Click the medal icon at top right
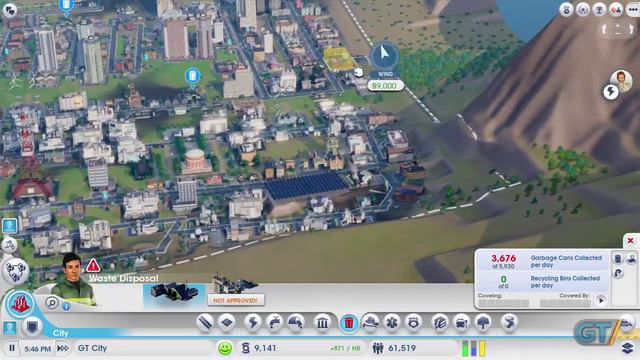Screen dimensions: 640x360 tap(566, 9)
